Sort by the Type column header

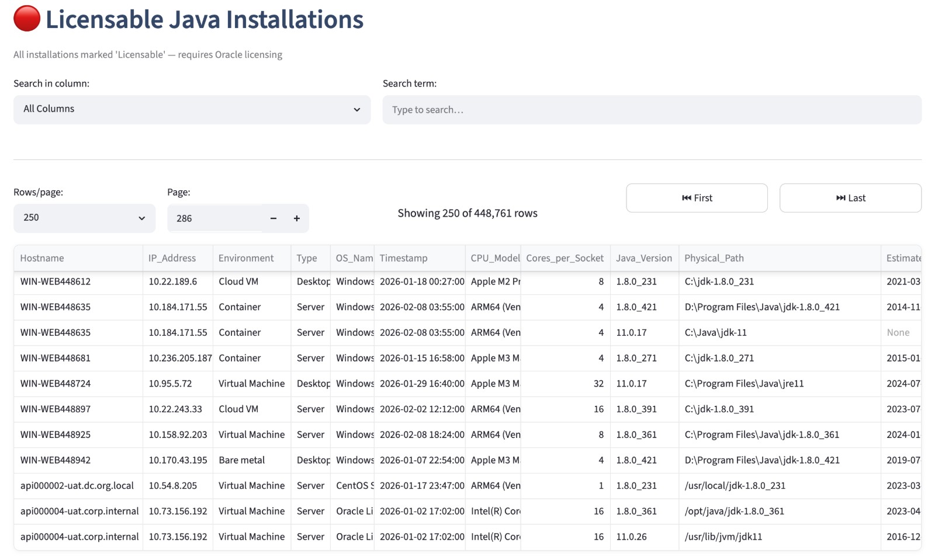coord(311,258)
